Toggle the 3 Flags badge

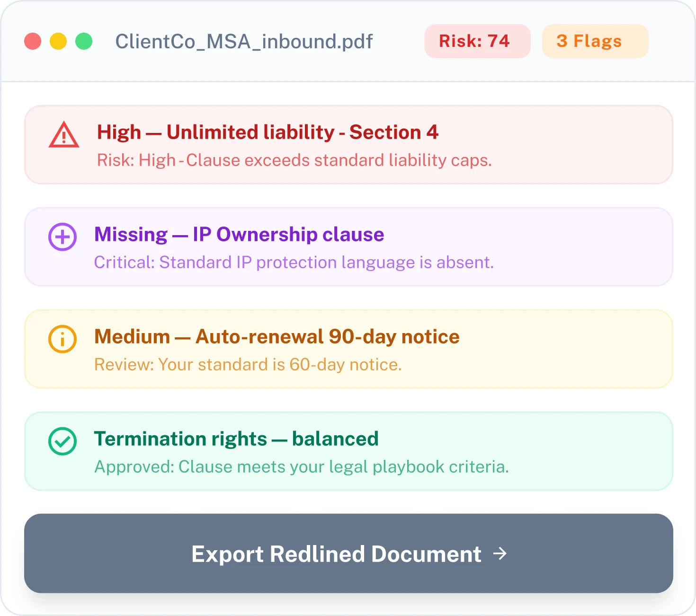(x=595, y=41)
